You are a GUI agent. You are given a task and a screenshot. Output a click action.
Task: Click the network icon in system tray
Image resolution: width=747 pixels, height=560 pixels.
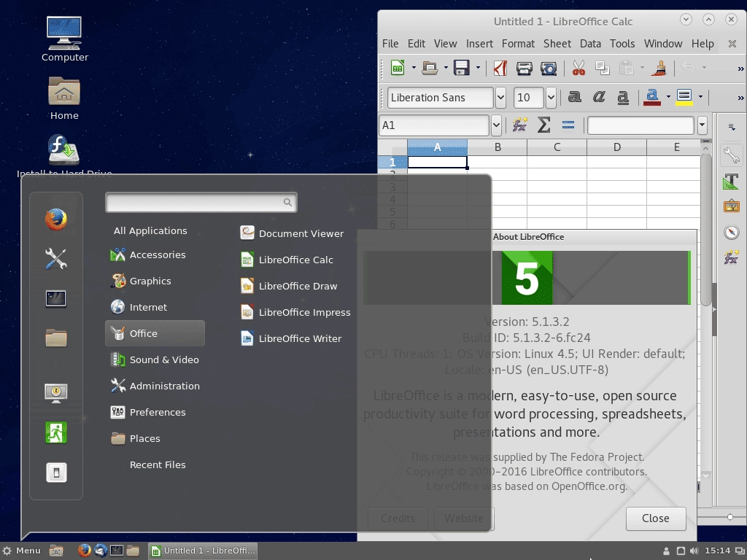[681, 551]
